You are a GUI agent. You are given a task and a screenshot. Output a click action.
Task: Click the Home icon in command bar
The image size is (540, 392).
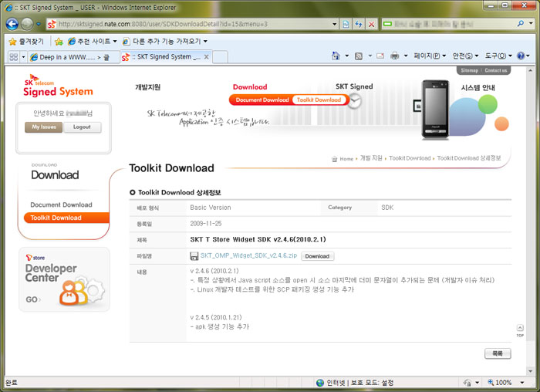point(336,56)
